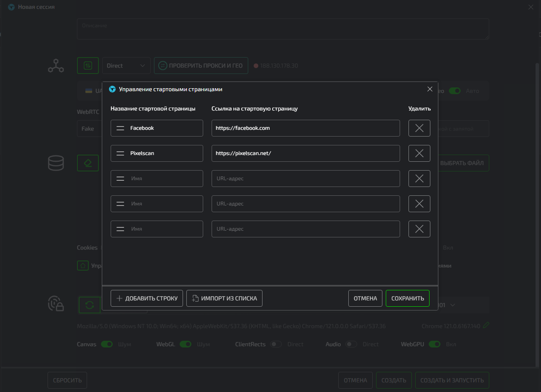This screenshot has height=392, width=541.
Task: Open the Direct connection type dropdown
Action: point(126,66)
